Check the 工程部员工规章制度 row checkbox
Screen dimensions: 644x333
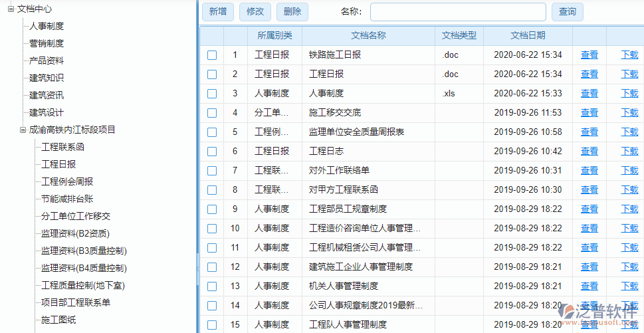212,209
